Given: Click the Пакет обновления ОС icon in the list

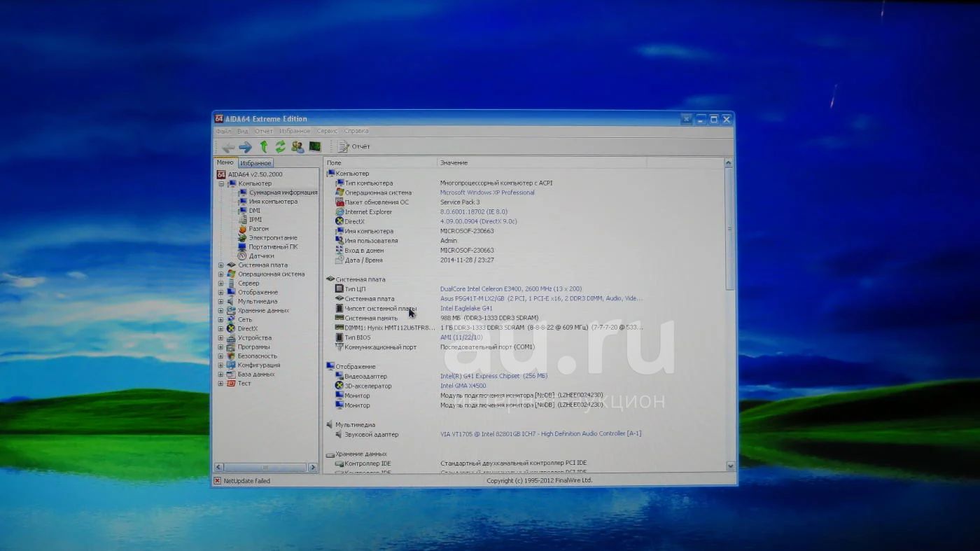Looking at the screenshot, I should [339, 202].
